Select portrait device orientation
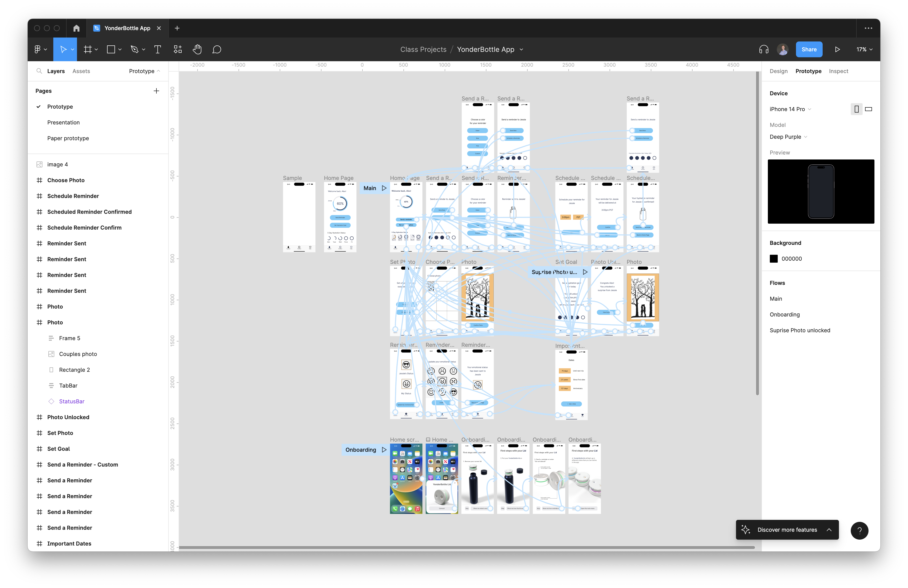 (x=856, y=109)
